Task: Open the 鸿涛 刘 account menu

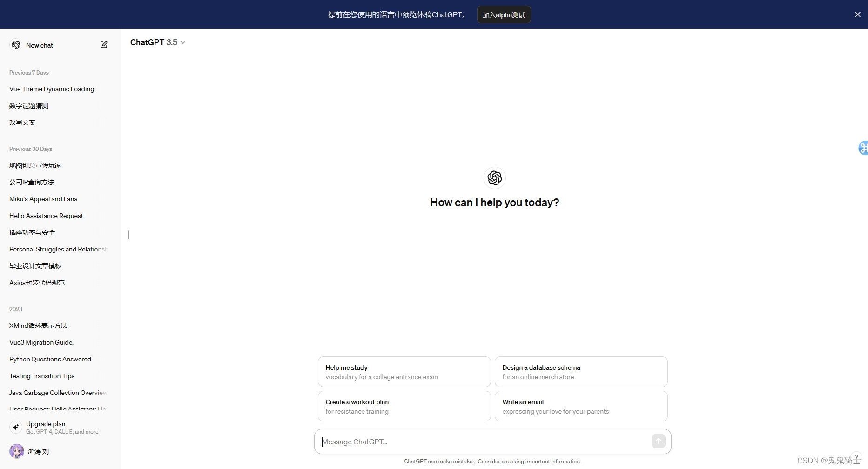Action: 58,451
